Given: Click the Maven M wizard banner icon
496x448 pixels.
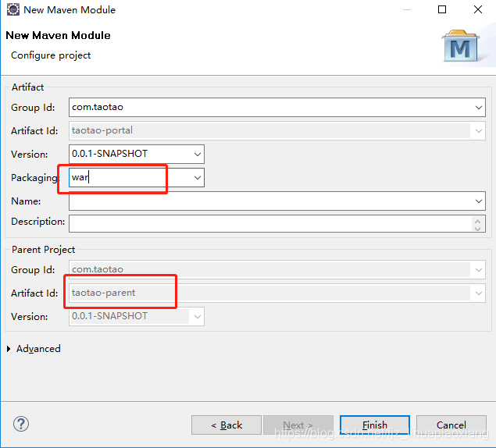Looking at the screenshot, I should click(461, 46).
